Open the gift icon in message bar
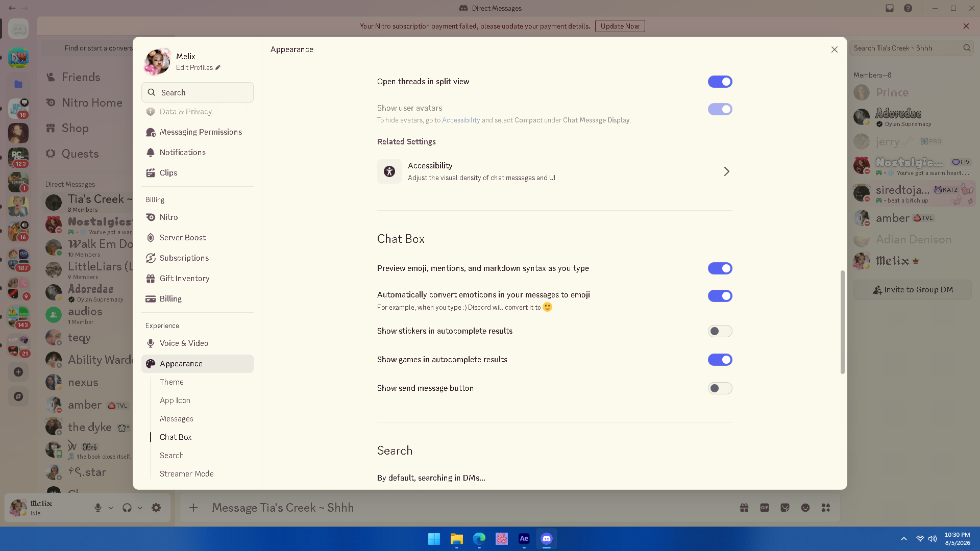The image size is (980, 551). coord(744,508)
